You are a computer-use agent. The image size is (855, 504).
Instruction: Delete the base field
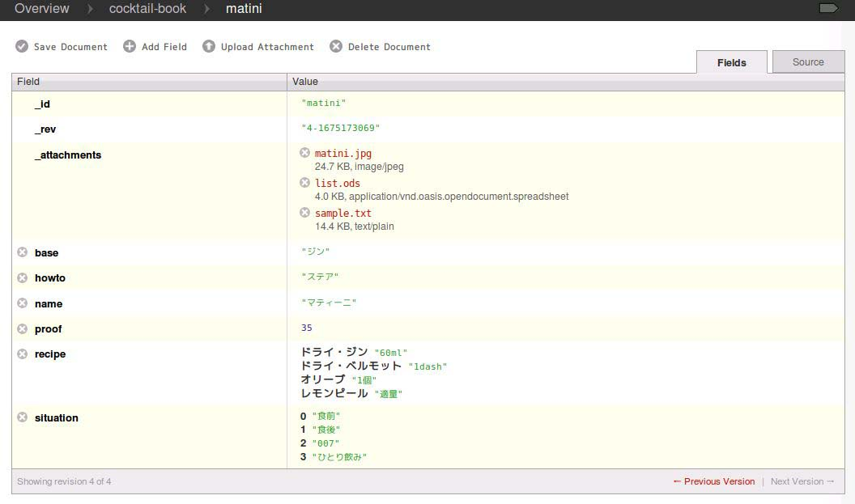point(23,252)
